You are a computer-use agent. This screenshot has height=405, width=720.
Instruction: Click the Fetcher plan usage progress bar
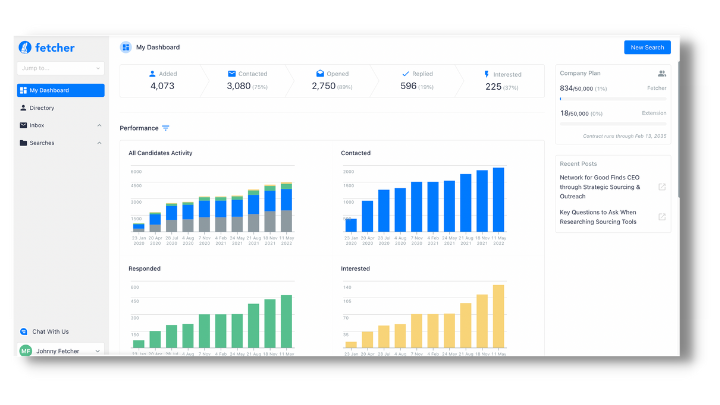[x=612, y=99]
